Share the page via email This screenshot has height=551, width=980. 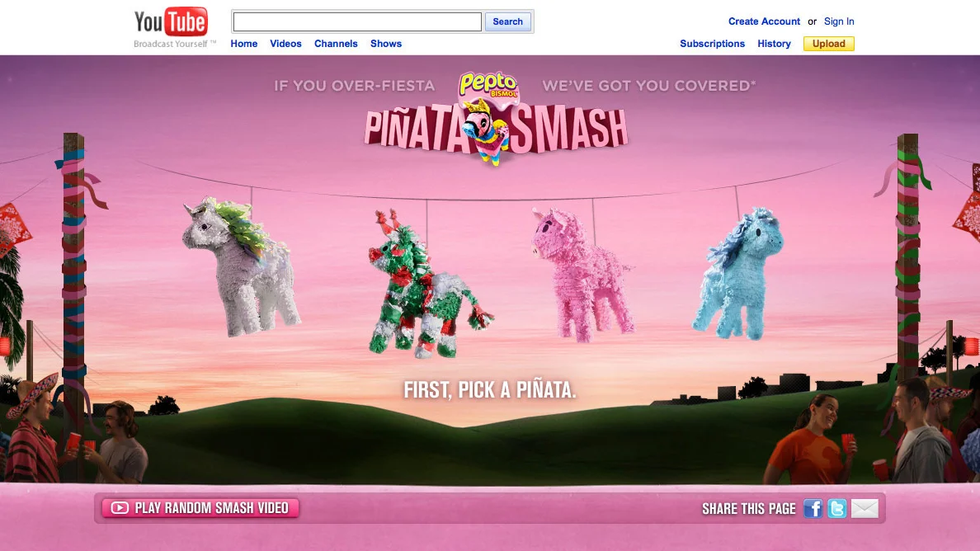coord(864,509)
